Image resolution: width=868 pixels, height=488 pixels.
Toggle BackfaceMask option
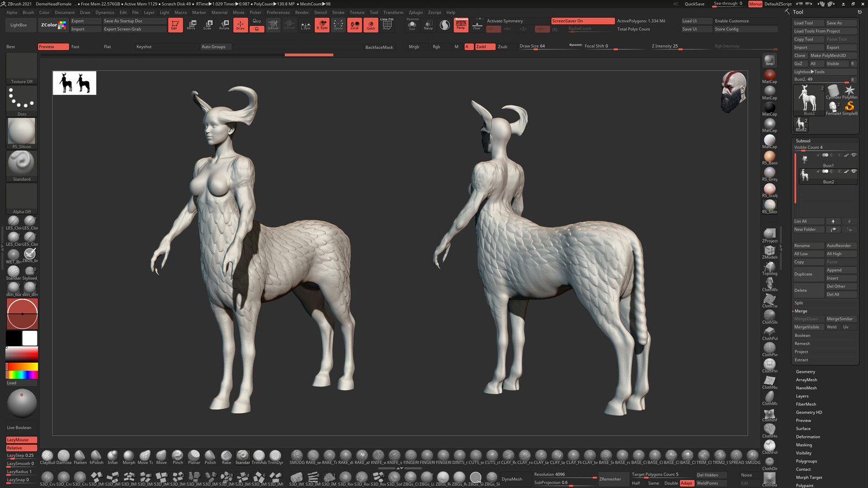(x=379, y=47)
